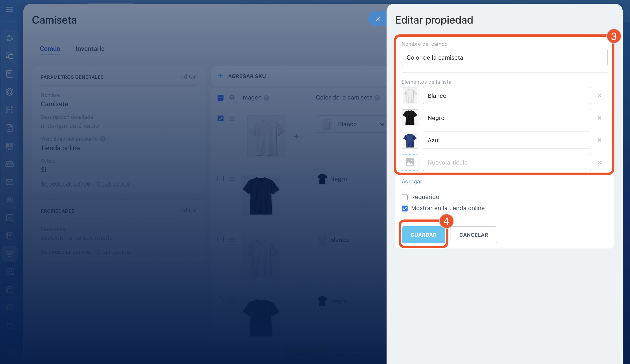The height and width of the screenshot is (364, 630).
Task: Open the mail icon in sidebar
Action: click(x=10, y=182)
